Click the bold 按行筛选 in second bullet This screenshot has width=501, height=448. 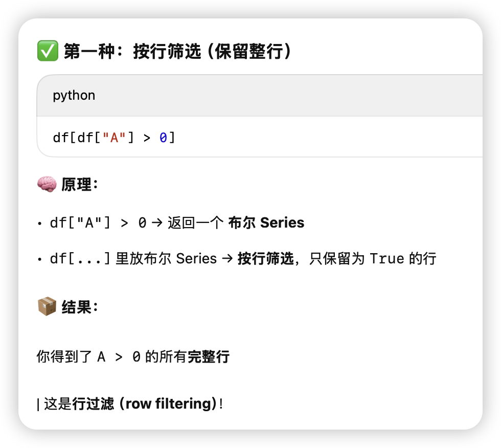coord(266,258)
